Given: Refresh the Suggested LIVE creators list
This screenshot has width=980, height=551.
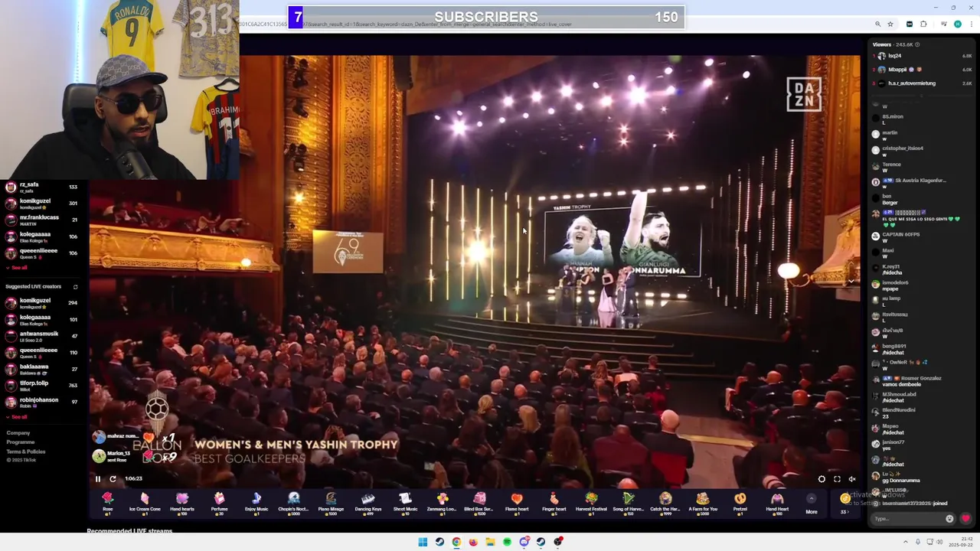Looking at the screenshot, I should pos(75,287).
